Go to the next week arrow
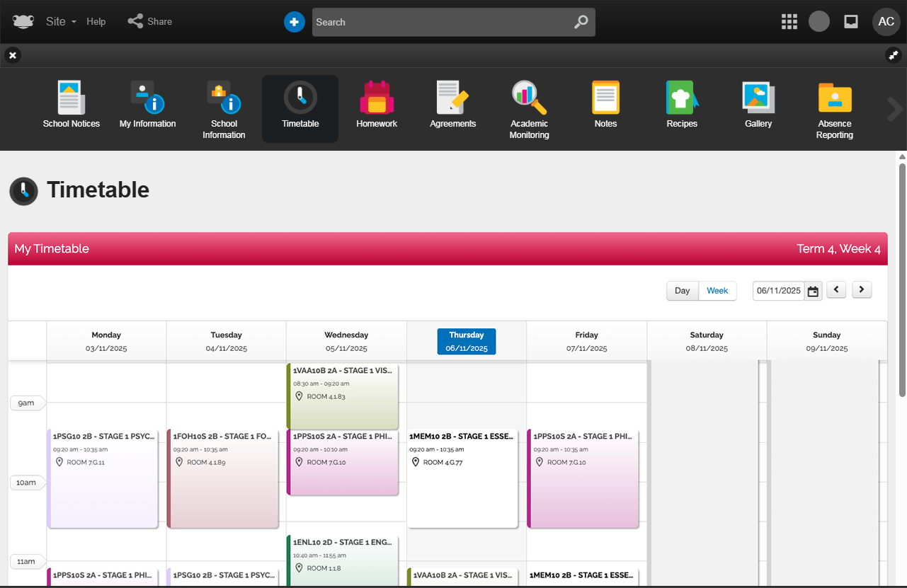Image resolution: width=907 pixels, height=588 pixels. coord(862,289)
